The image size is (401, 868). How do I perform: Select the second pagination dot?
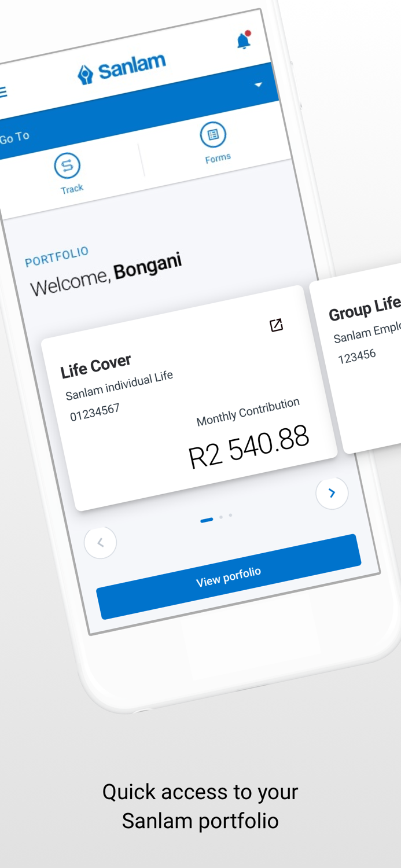[222, 517]
